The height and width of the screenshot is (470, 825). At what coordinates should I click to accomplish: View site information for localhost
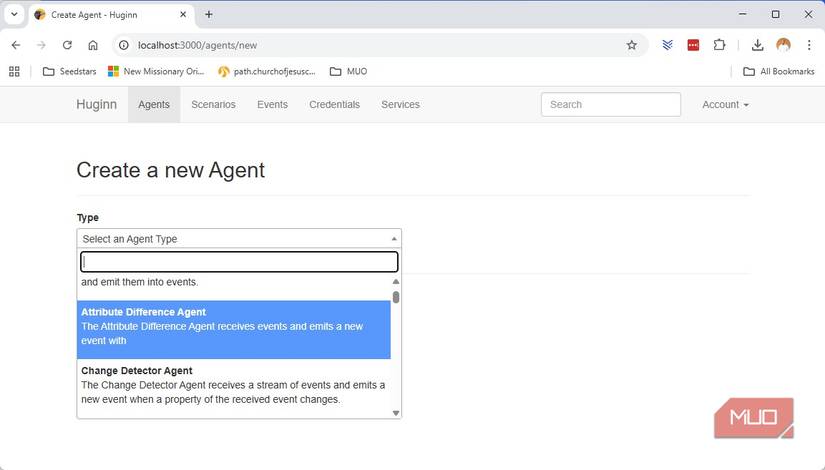click(124, 45)
